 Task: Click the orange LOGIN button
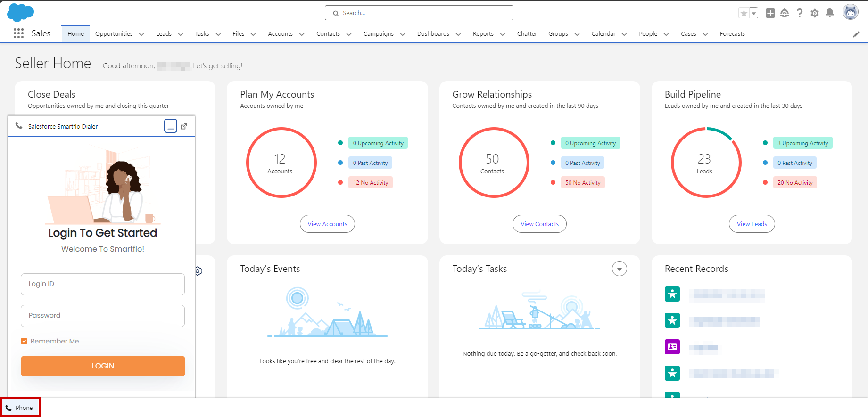[x=103, y=366]
